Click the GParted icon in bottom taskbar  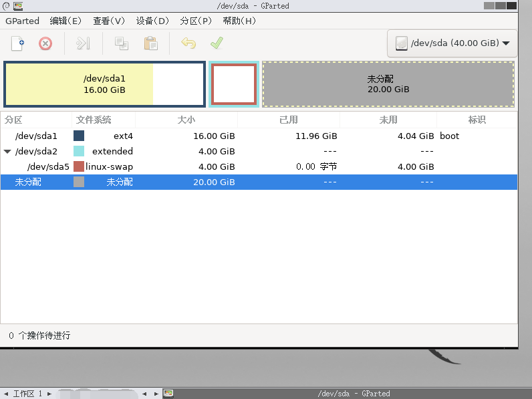coord(168,394)
